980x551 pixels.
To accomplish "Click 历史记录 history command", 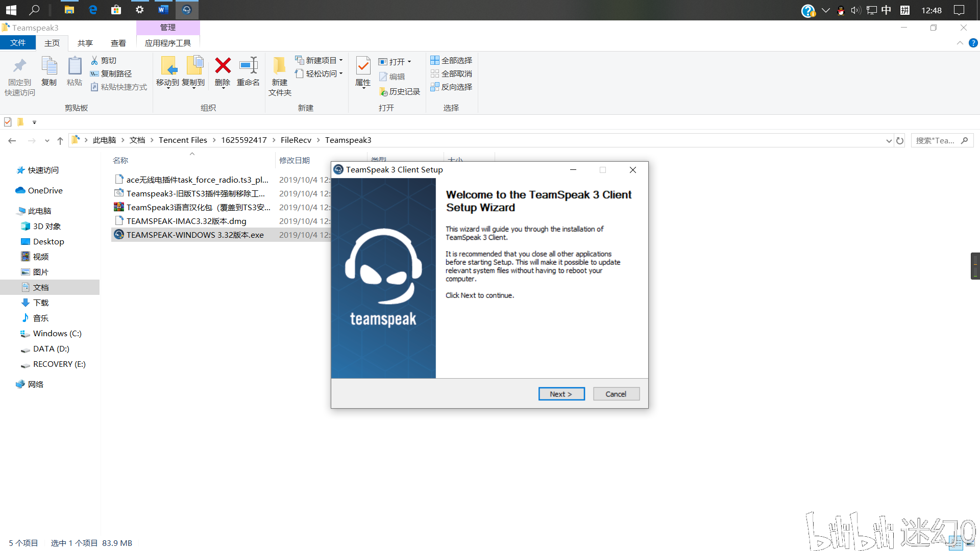I will click(x=400, y=91).
